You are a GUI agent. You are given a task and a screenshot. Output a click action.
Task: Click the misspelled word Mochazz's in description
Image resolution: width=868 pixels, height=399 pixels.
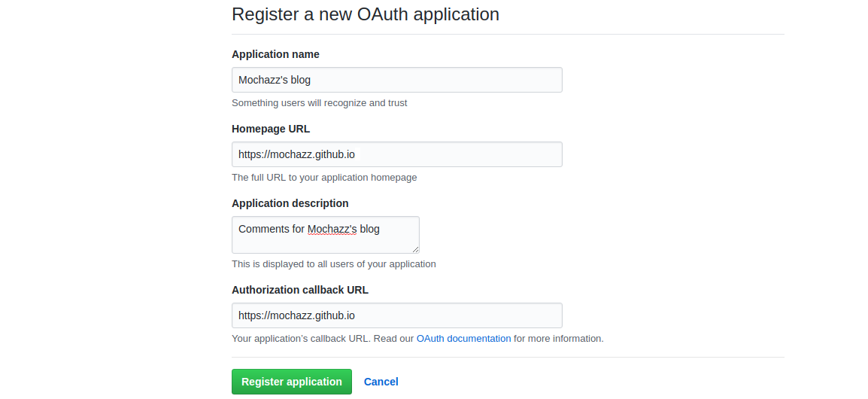[332, 229]
